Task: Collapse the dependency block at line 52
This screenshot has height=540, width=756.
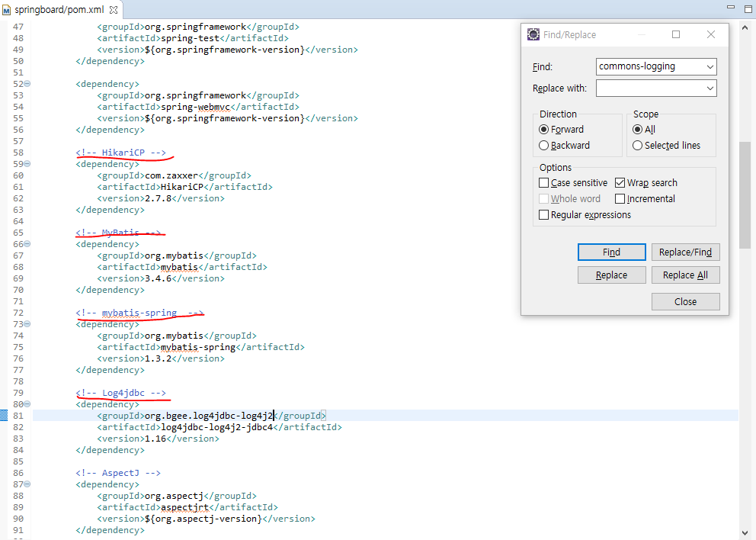Action: [27, 84]
